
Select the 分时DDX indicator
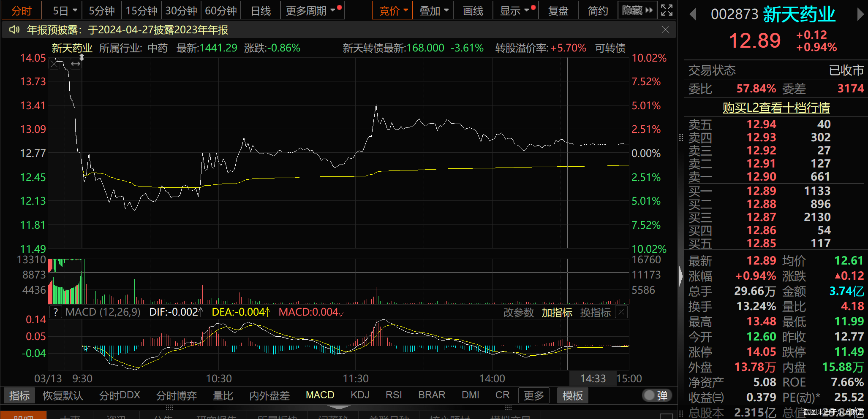point(120,395)
